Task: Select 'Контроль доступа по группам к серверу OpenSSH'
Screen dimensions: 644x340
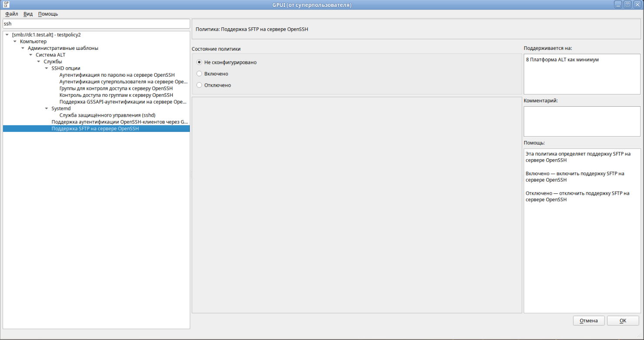Action: click(116, 95)
